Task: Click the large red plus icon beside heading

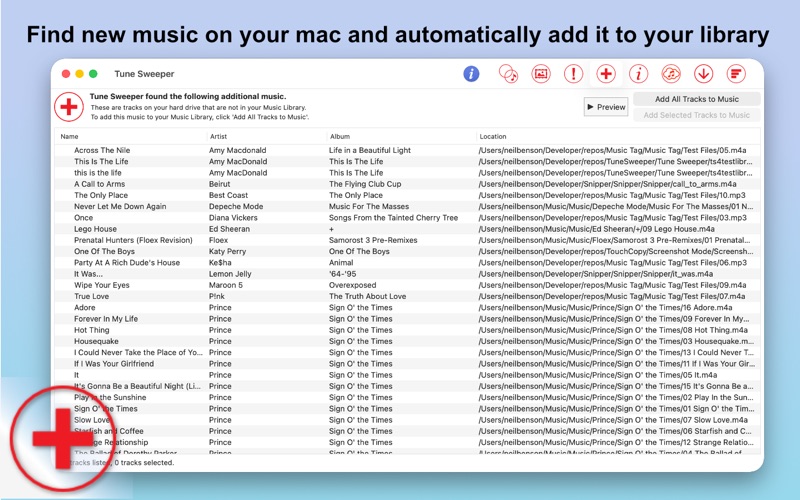Action: [69, 107]
